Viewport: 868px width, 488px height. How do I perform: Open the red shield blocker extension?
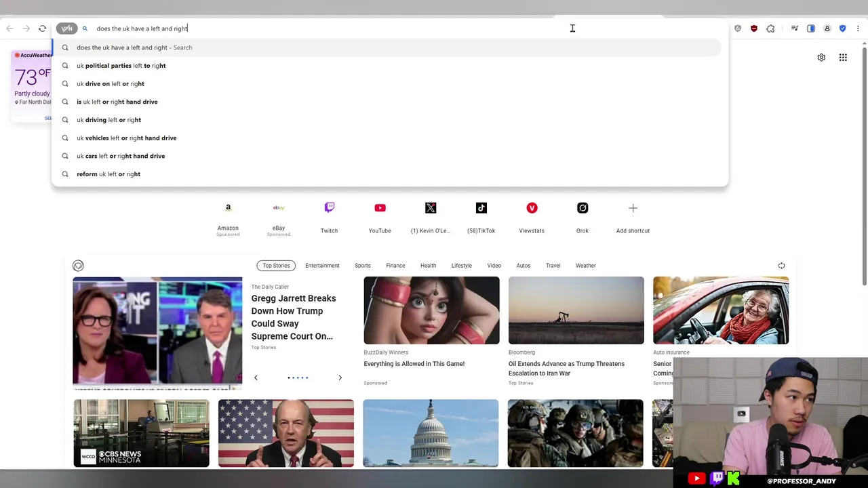tap(754, 28)
